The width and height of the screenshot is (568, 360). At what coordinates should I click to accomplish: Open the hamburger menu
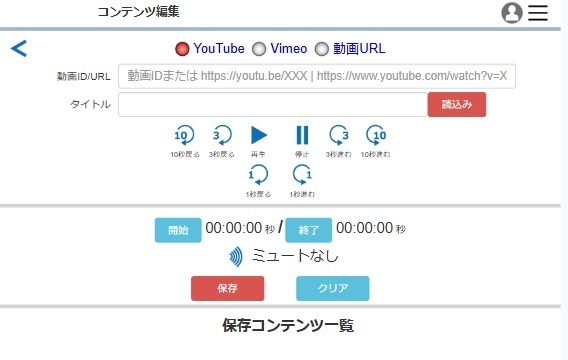tap(538, 13)
